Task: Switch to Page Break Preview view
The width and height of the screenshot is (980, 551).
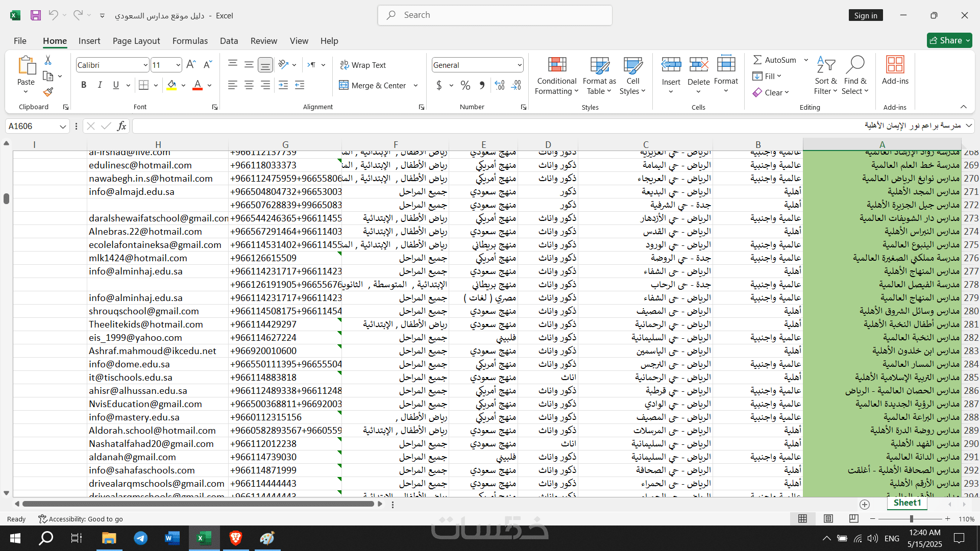Action: [x=853, y=519]
